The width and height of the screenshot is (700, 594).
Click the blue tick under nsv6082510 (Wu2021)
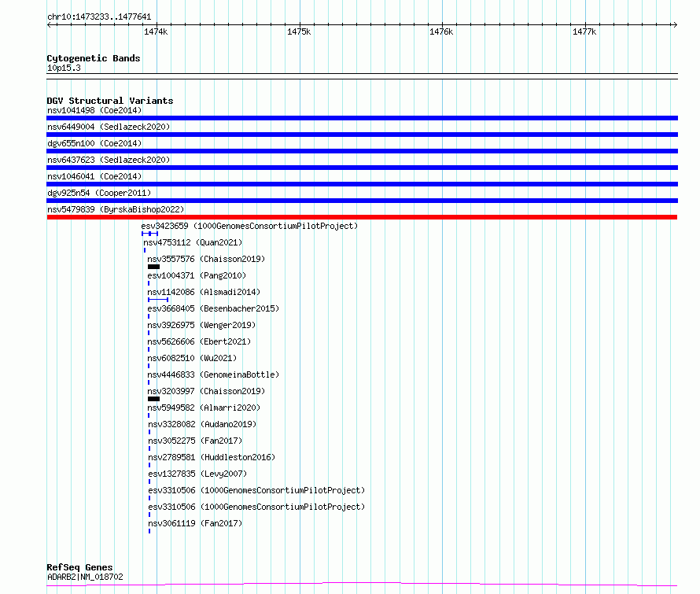click(x=149, y=366)
